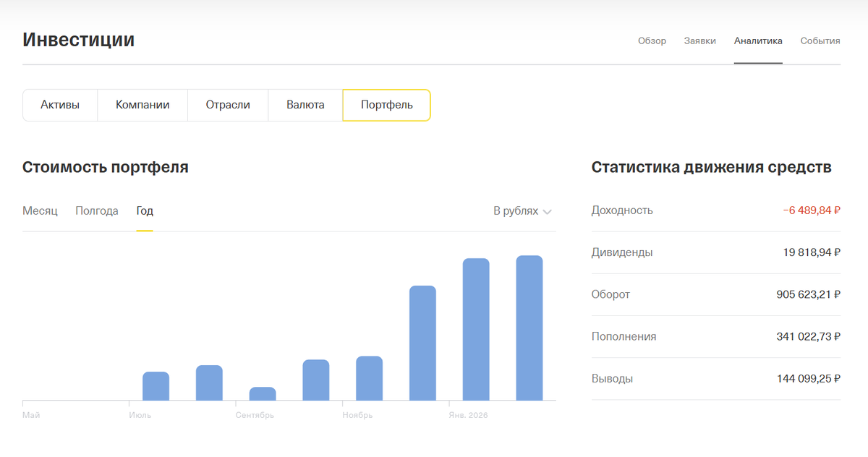Select the Портфель analytics view
Screen dimensions: 868x457
pos(387,105)
